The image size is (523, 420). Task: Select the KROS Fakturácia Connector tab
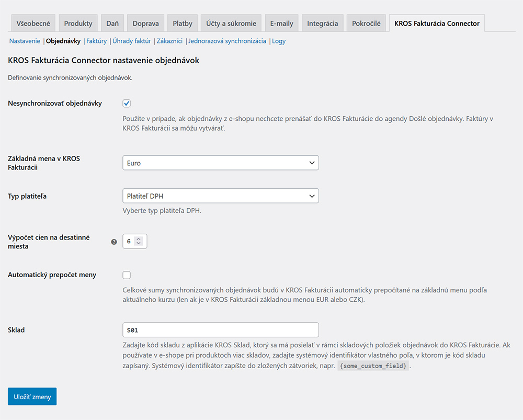click(437, 24)
